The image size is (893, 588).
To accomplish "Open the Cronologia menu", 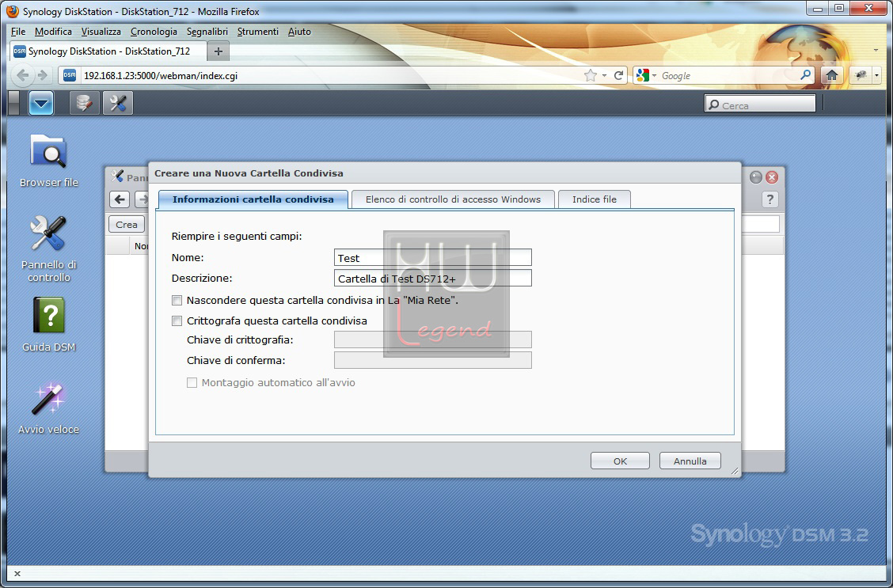I will point(154,32).
